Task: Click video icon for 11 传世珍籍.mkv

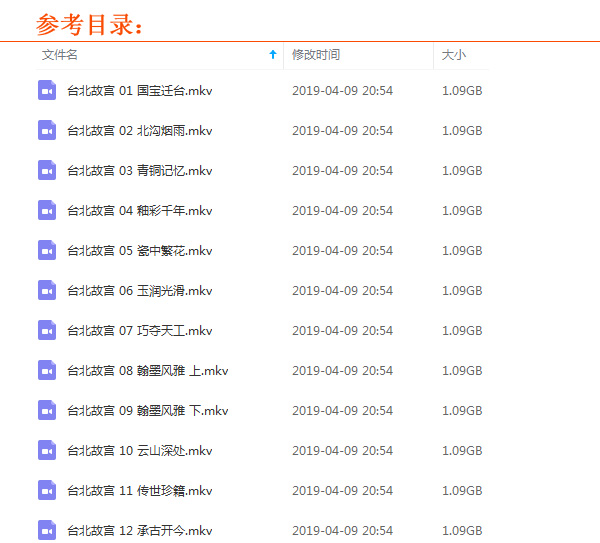Action: click(x=47, y=491)
